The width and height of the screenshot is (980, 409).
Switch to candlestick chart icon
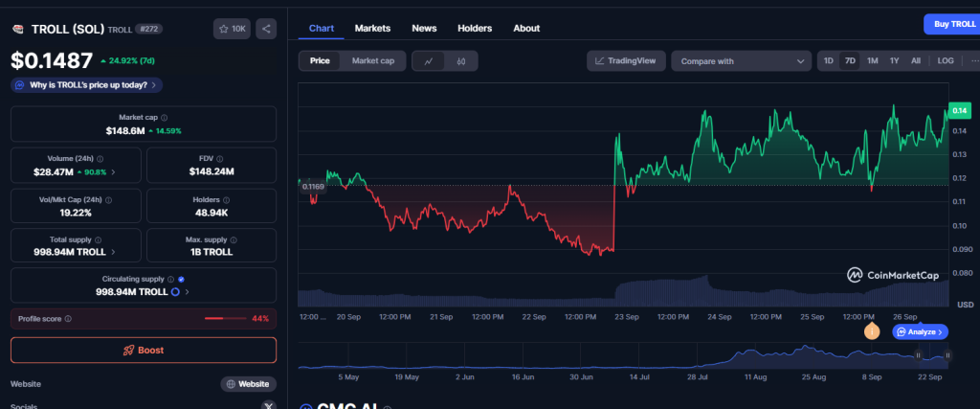click(x=460, y=61)
